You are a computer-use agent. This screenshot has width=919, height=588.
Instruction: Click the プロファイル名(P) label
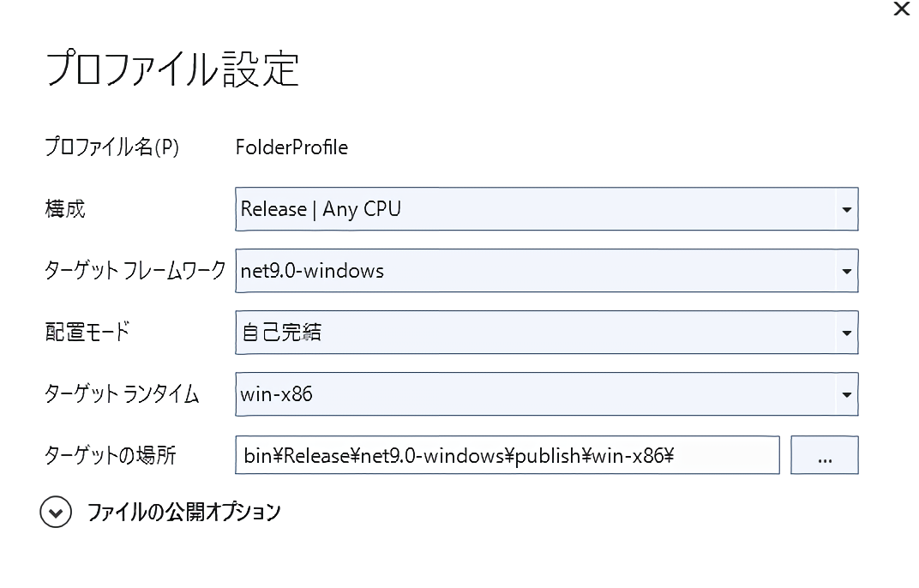coord(111,147)
